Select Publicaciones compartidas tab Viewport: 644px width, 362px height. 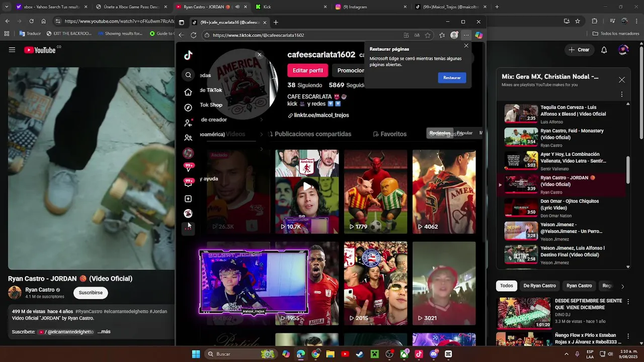point(309,134)
